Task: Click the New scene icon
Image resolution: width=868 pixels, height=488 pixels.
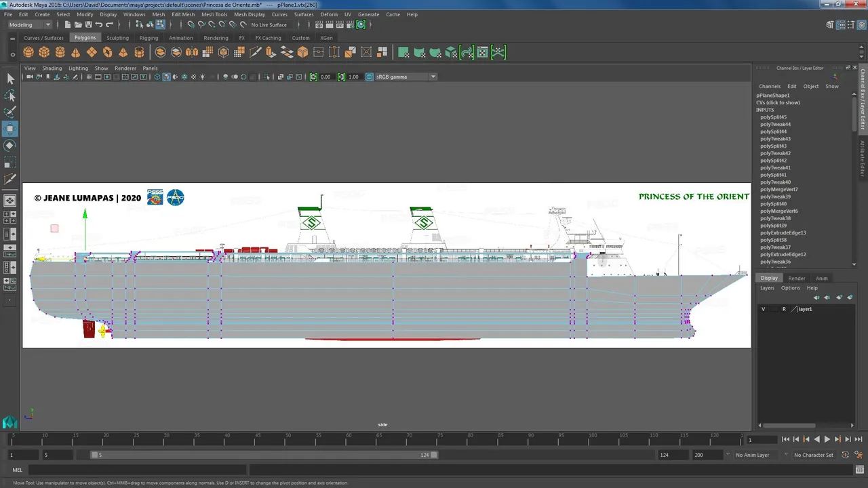Action: [x=68, y=24]
